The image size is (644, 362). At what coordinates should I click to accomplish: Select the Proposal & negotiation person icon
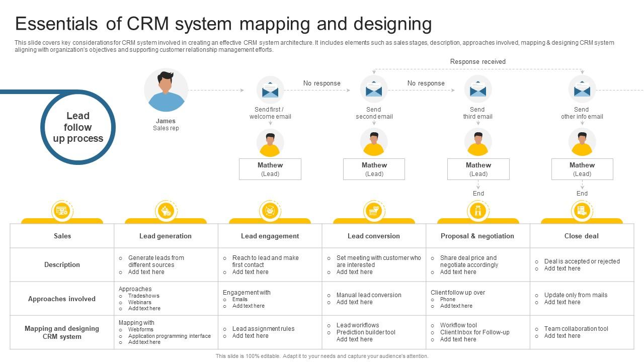point(477,211)
